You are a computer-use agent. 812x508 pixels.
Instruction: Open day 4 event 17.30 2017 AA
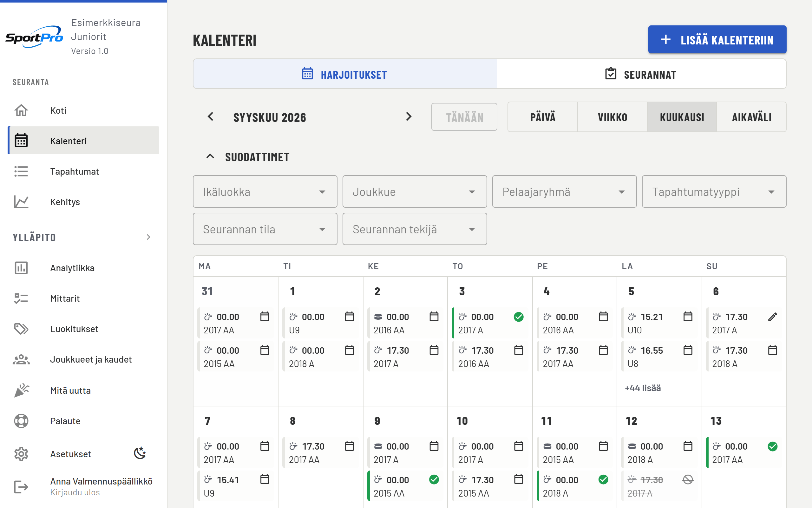(x=574, y=357)
